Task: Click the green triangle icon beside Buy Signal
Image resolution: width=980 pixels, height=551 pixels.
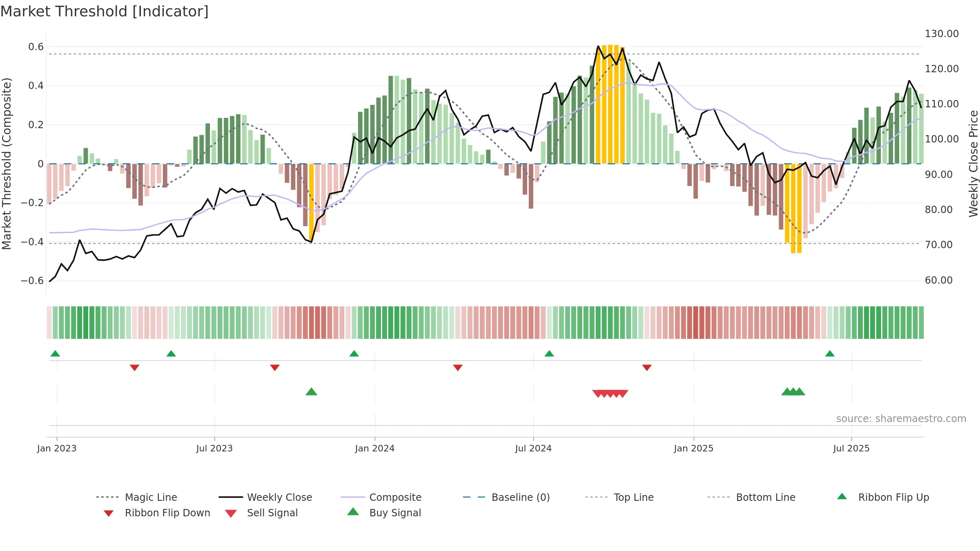Action: point(353,511)
